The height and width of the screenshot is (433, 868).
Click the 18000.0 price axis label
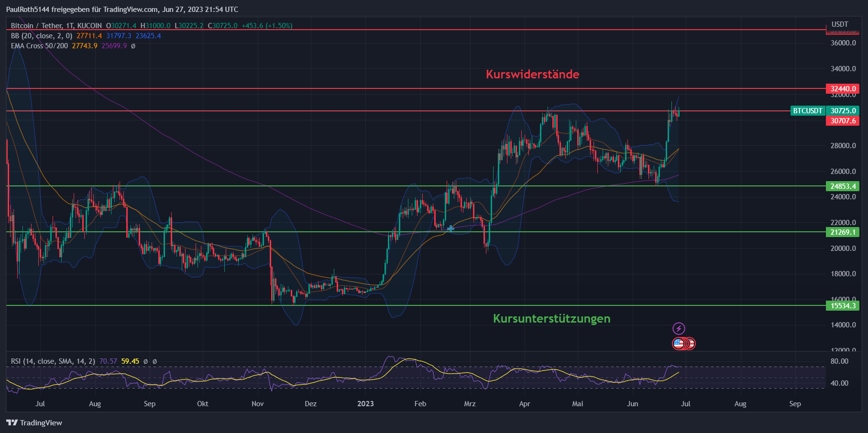point(843,274)
